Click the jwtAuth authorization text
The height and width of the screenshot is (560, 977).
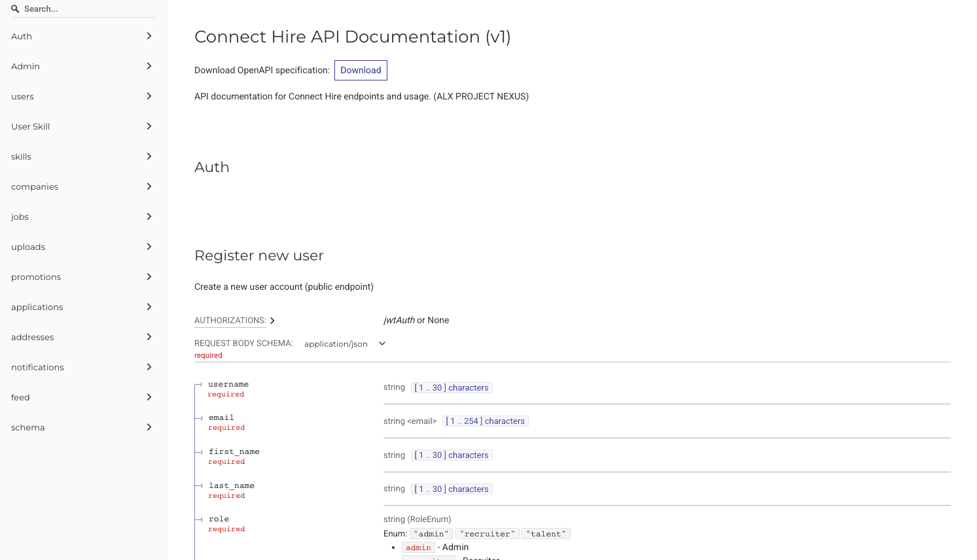tap(399, 321)
